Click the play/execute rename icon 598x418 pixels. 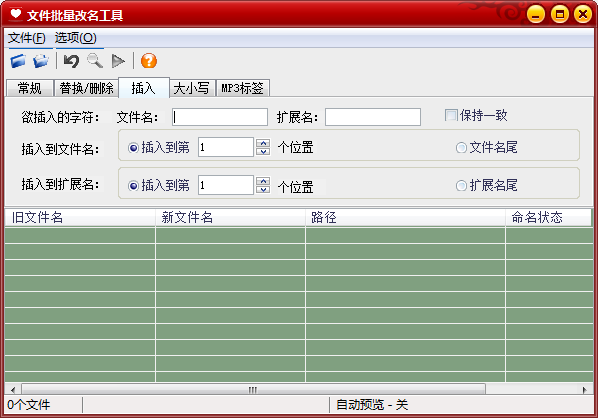point(118,61)
